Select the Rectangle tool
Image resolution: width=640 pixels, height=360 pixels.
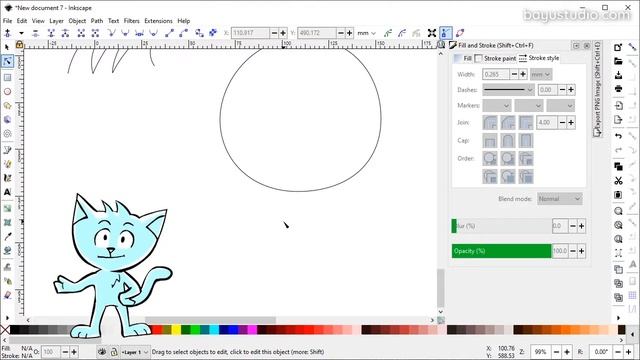[7, 77]
